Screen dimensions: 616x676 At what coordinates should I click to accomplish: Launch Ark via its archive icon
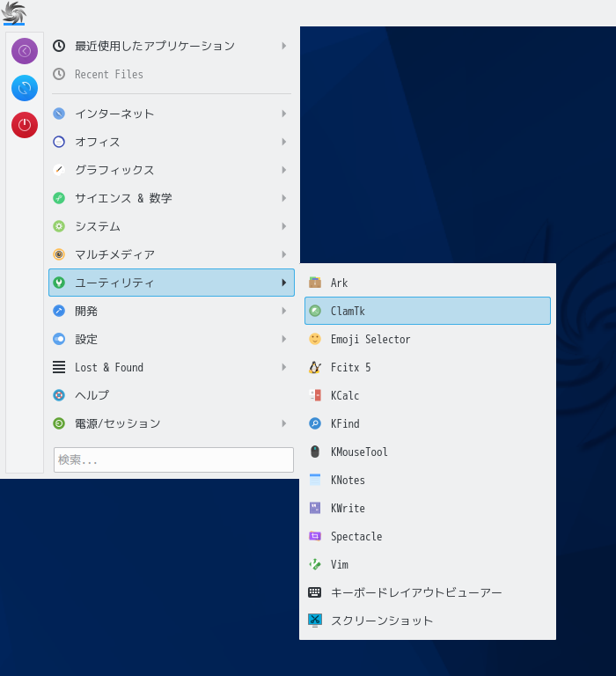click(315, 283)
